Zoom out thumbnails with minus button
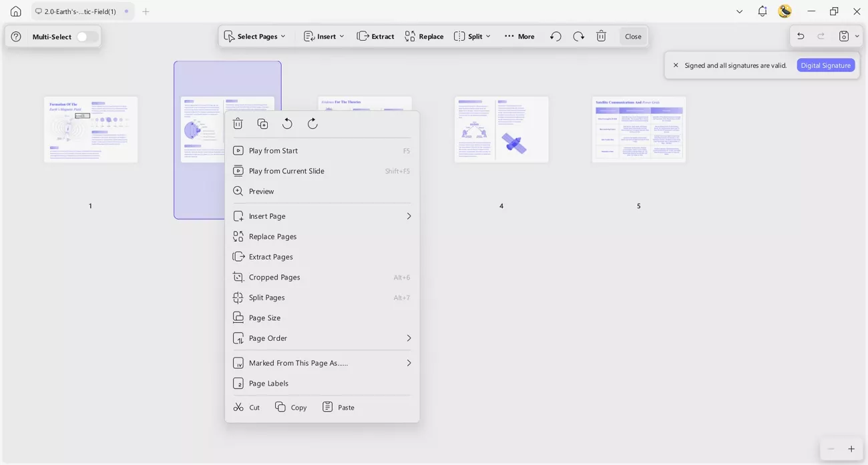This screenshot has width=868, height=465. coord(831,449)
